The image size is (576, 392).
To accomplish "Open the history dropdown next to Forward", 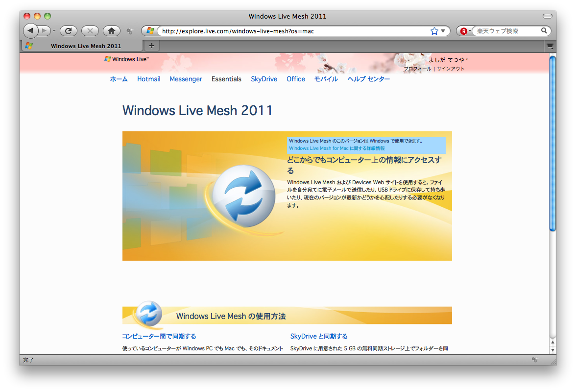I will [x=54, y=31].
